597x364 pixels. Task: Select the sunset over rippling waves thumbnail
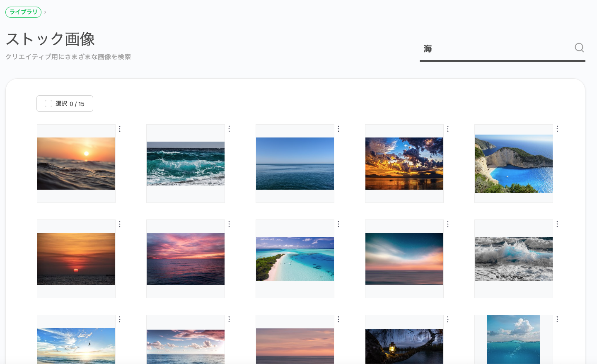[76, 164]
